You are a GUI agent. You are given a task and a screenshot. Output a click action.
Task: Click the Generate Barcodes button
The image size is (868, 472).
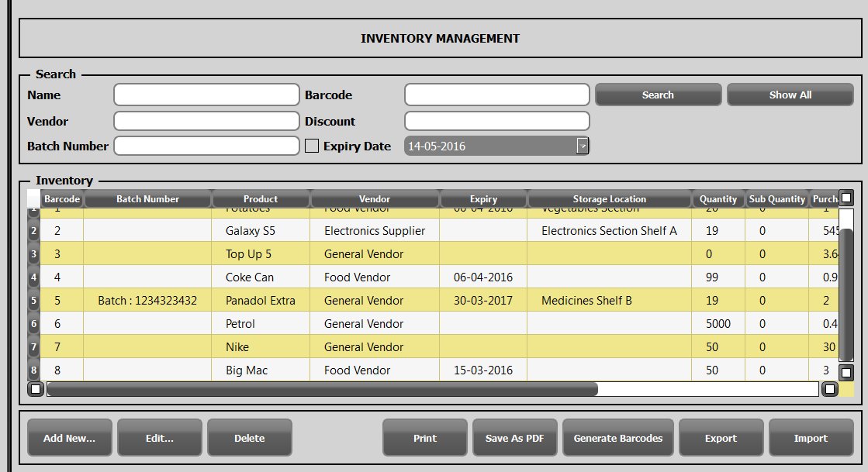[617, 438]
